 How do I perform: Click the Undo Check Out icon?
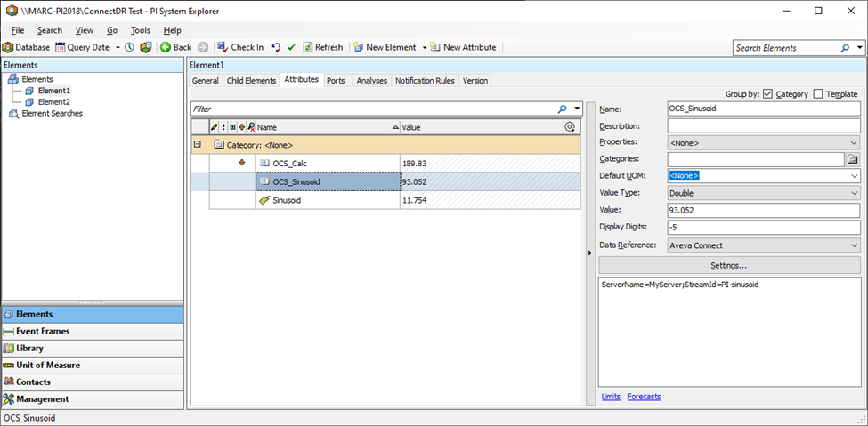coord(276,47)
